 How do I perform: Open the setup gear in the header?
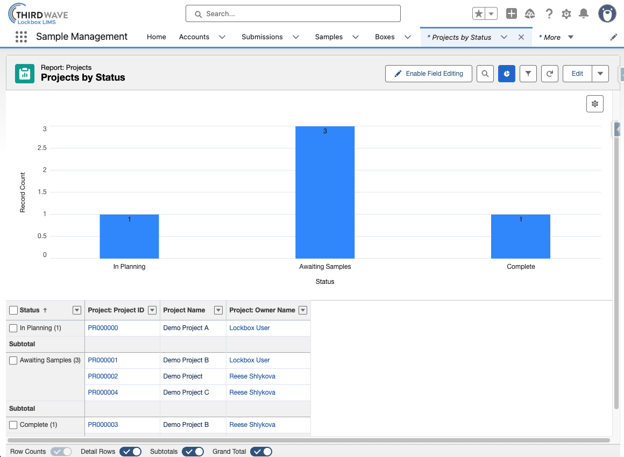tap(566, 14)
